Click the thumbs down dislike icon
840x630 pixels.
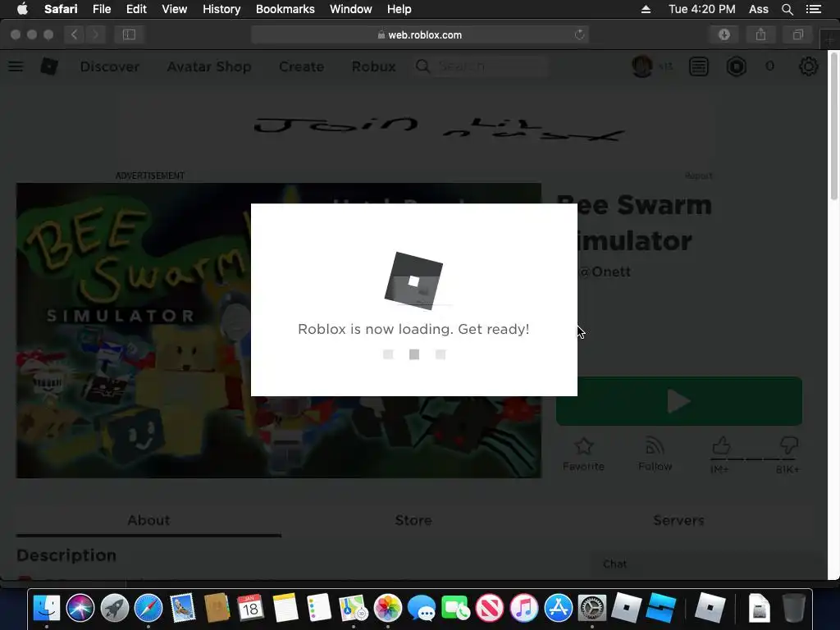tap(788, 445)
